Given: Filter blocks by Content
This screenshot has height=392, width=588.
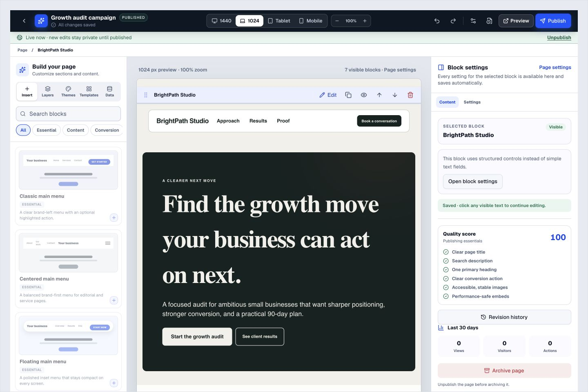Looking at the screenshot, I should pos(76,130).
